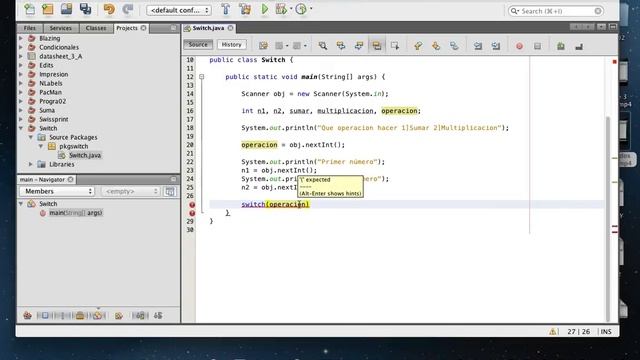Click the search field in toolbar

point(556,11)
